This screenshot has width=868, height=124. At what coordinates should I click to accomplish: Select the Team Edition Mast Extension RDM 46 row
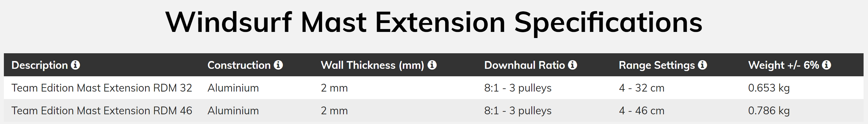click(434, 110)
